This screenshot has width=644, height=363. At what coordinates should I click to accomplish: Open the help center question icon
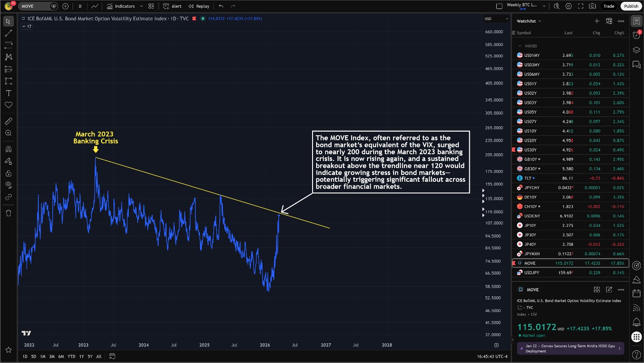636,354
